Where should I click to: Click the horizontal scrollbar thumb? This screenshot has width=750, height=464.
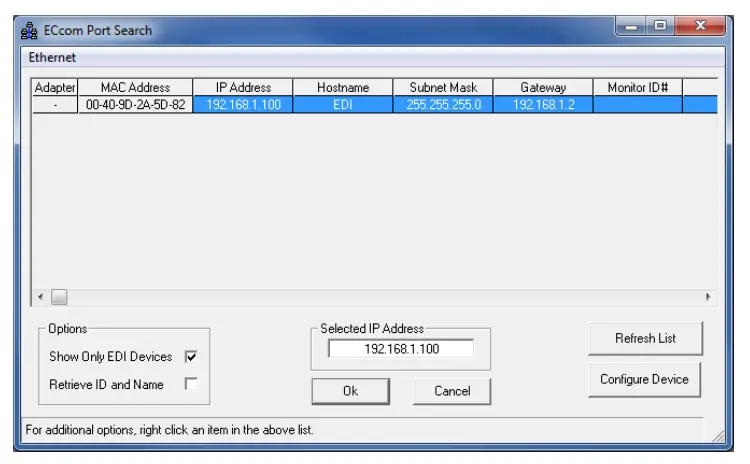(59, 297)
